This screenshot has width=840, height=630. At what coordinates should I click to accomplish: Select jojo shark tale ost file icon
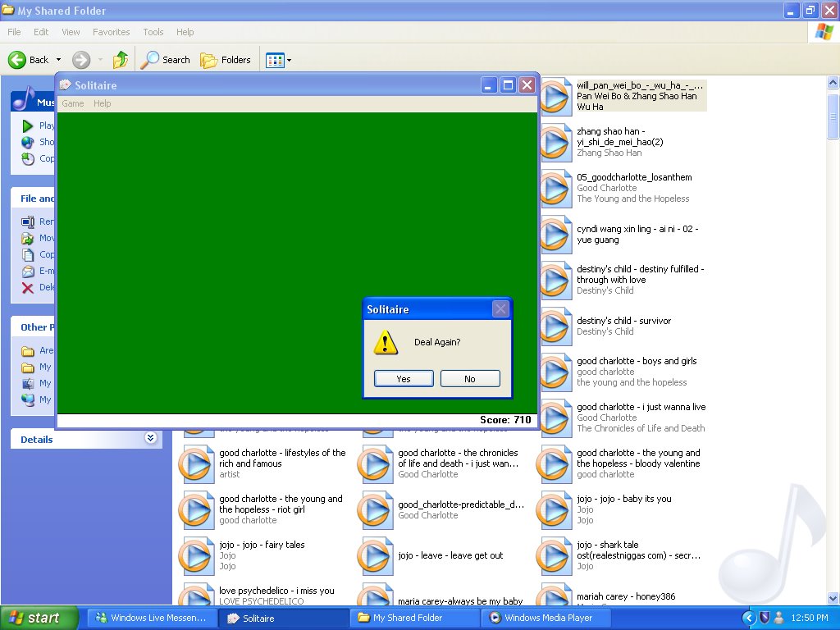pos(554,556)
